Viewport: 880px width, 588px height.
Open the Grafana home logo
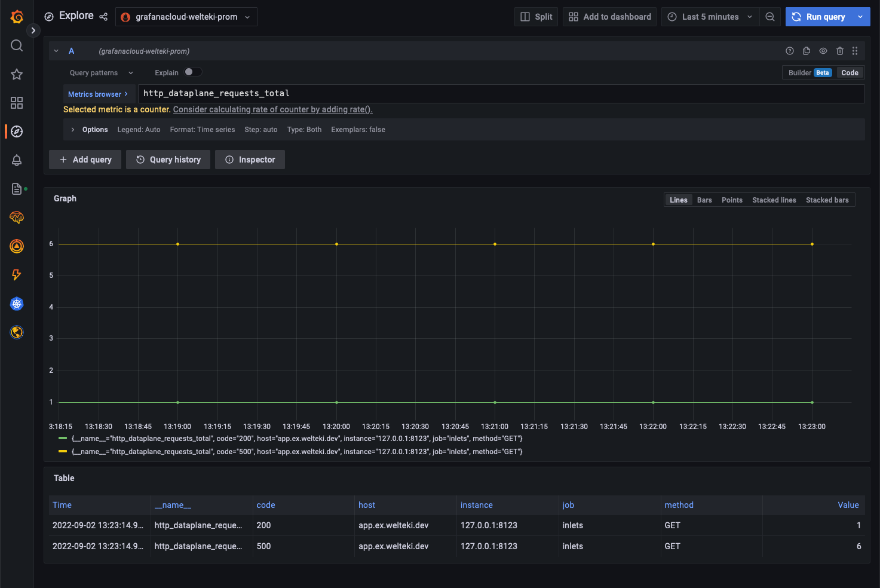pos(17,17)
